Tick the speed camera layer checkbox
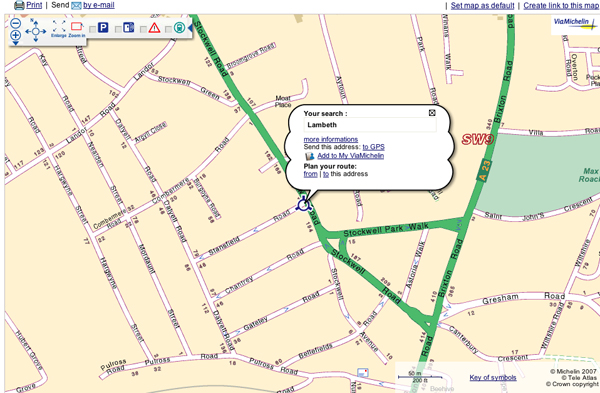600x393 pixels. [118, 29]
